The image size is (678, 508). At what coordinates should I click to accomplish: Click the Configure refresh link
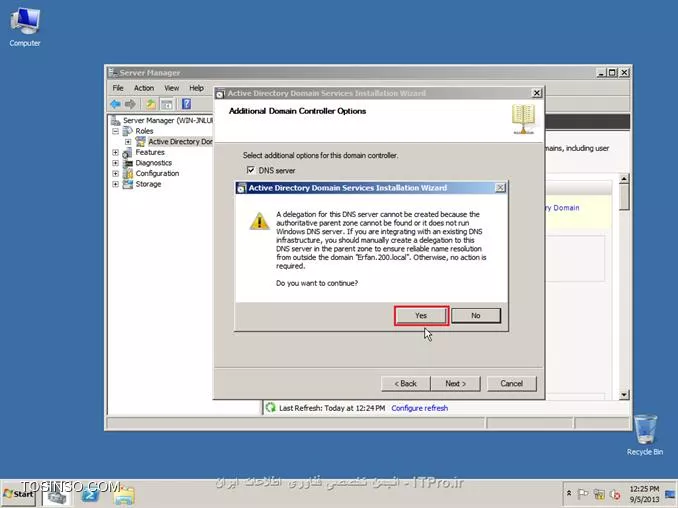point(419,408)
